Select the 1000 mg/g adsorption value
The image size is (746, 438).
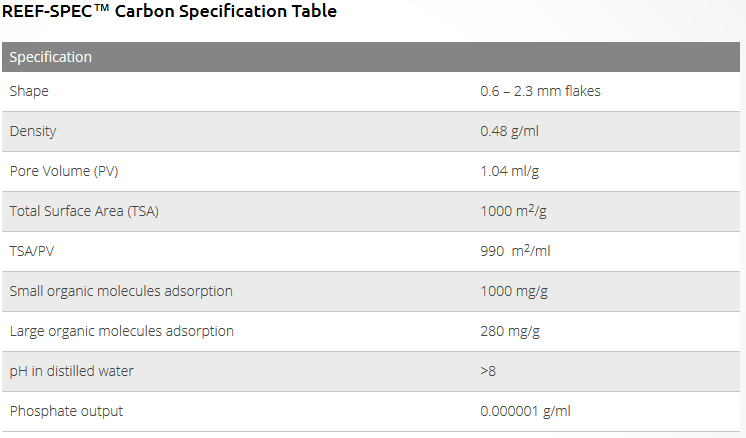514,291
